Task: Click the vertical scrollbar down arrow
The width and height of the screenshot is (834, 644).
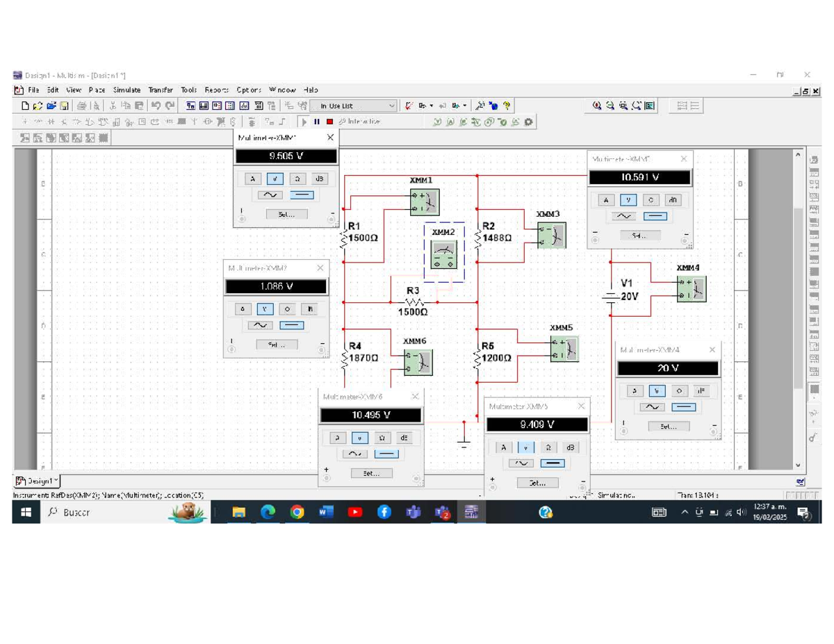Action: coord(797,465)
